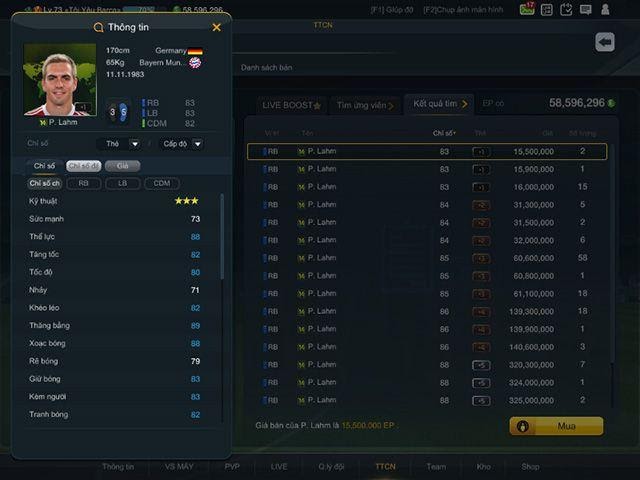
Task: Select the Chỉ số đội tab
Action: pyautogui.click(x=83, y=166)
